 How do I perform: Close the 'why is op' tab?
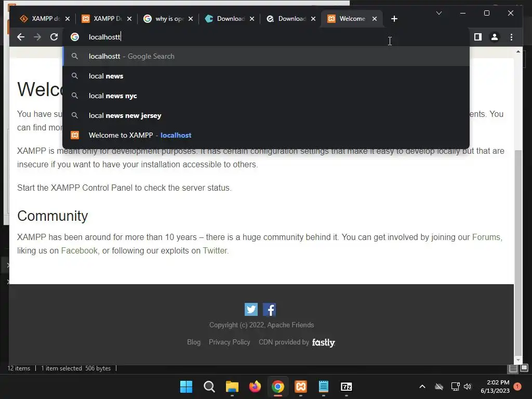191,19
